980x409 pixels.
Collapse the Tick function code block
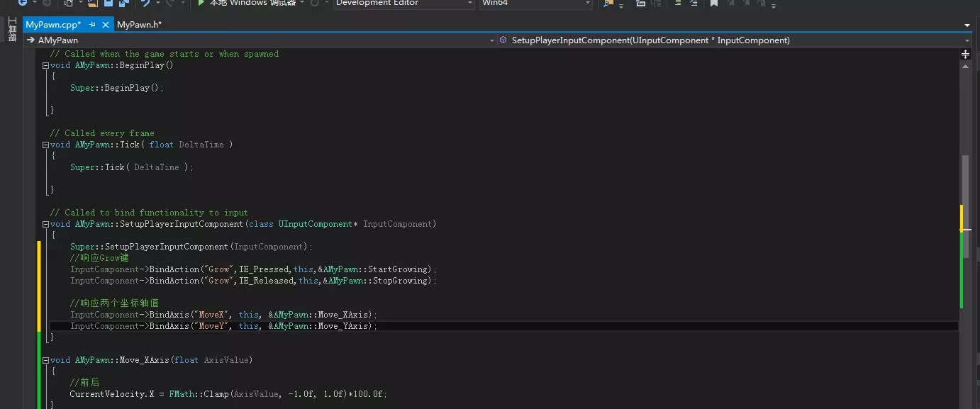coord(45,145)
